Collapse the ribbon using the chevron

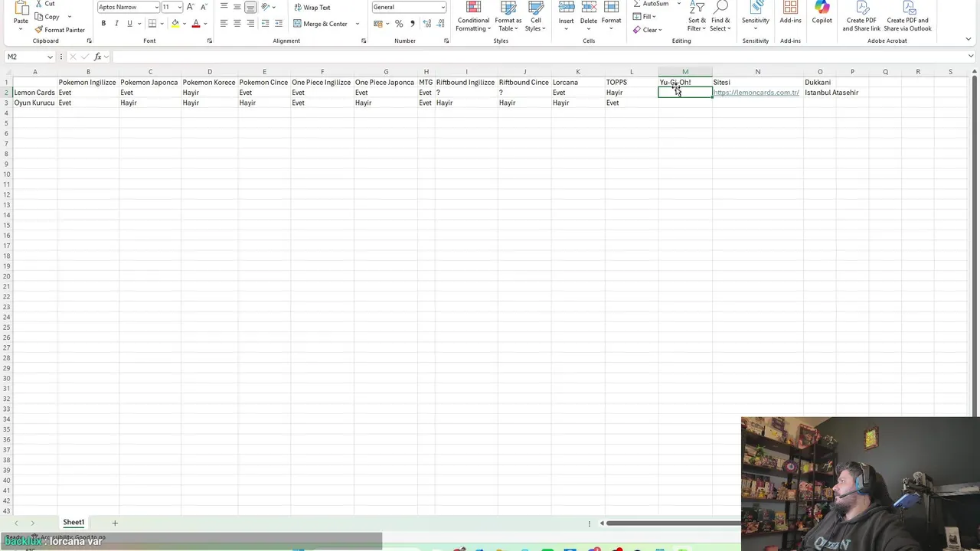(969, 39)
